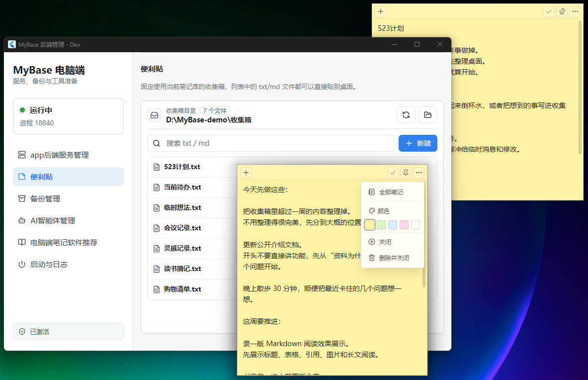Image resolution: width=588 pixels, height=380 pixels.
Task: Click the refresh icon in the inbox folder header
Action: (x=406, y=115)
